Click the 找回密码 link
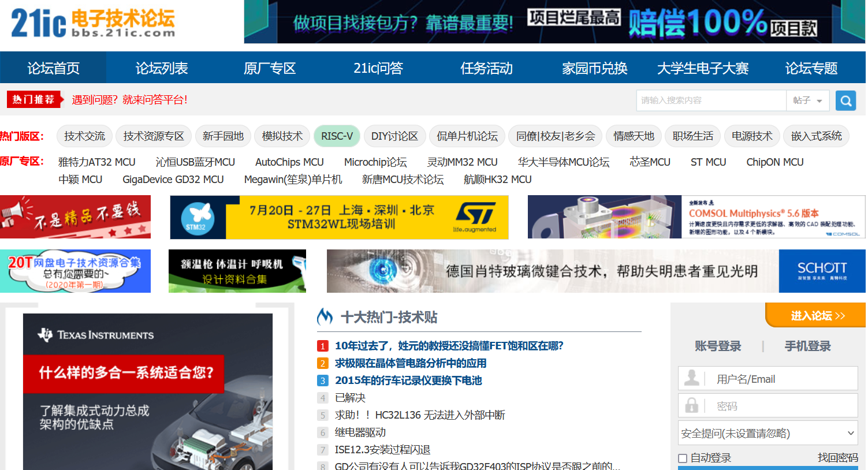Image resolution: width=868 pixels, height=470 pixels. (838, 457)
